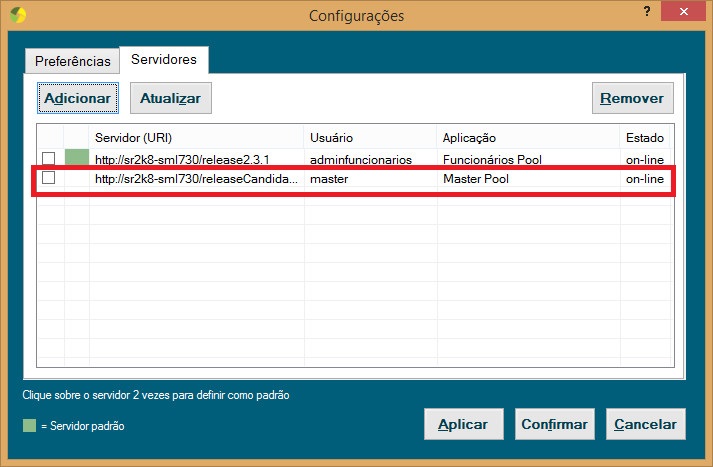Screen dimensions: 713x467
Task: Click the Atualizar button
Action: (x=171, y=98)
